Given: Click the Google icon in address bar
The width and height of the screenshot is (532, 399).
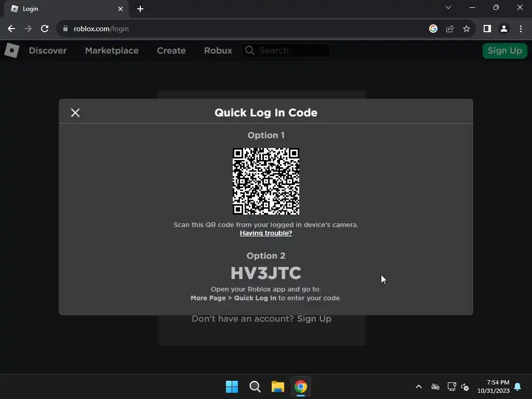Looking at the screenshot, I should [433, 29].
